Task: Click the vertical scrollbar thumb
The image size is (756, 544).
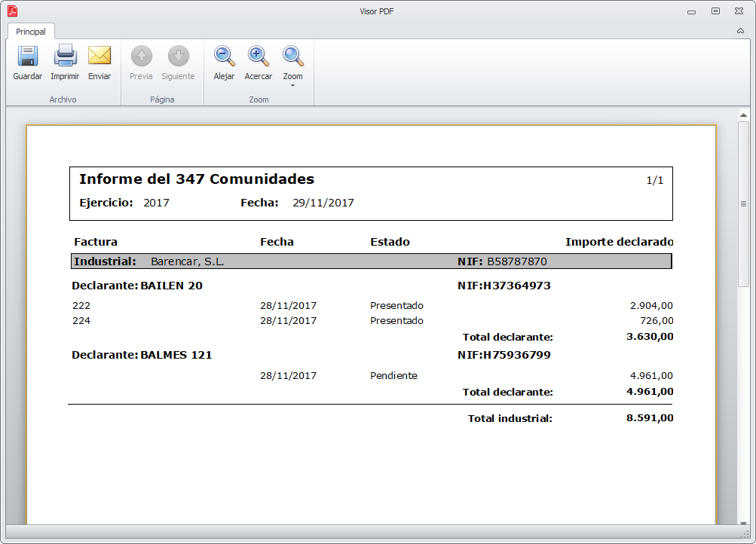Action: 743,203
